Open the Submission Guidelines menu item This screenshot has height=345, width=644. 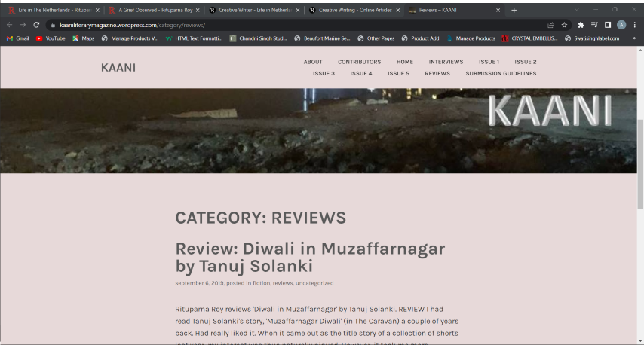click(x=501, y=74)
